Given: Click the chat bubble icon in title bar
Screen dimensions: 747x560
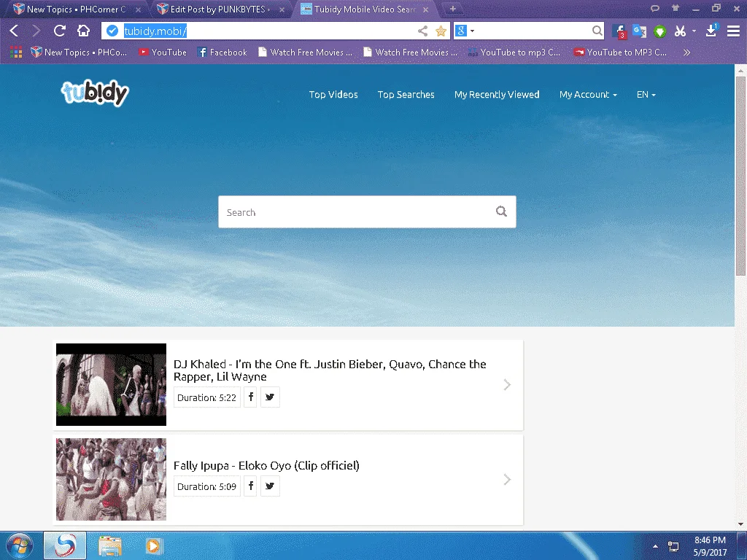Looking at the screenshot, I should (655, 8).
